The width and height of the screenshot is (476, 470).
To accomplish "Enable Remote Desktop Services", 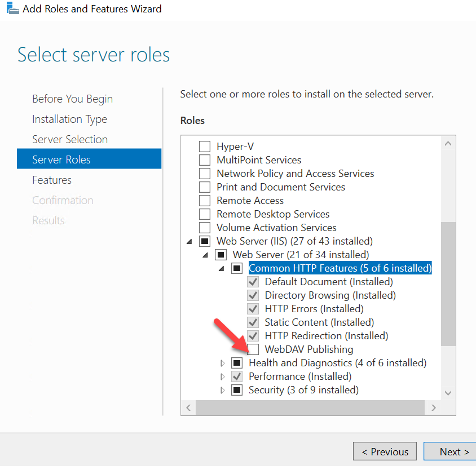I will pyautogui.click(x=205, y=214).
